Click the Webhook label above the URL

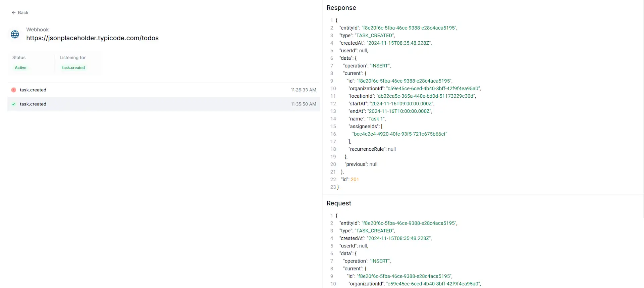[x=38, y=30]
